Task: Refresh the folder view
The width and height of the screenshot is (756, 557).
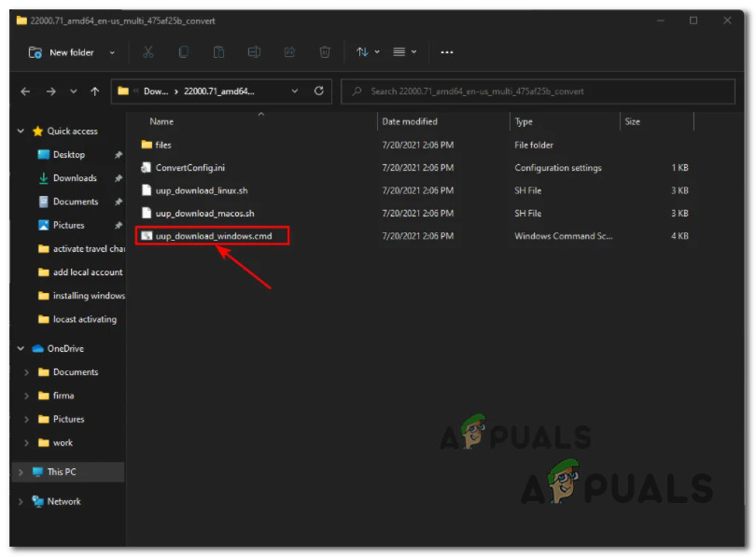Action: click(x=318, y=91)
